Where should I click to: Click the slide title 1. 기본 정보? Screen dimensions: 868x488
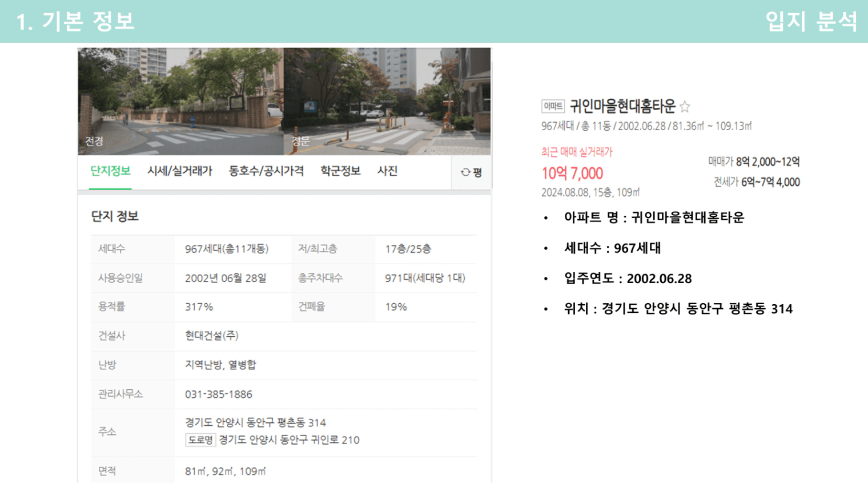(x=75, y=22)
